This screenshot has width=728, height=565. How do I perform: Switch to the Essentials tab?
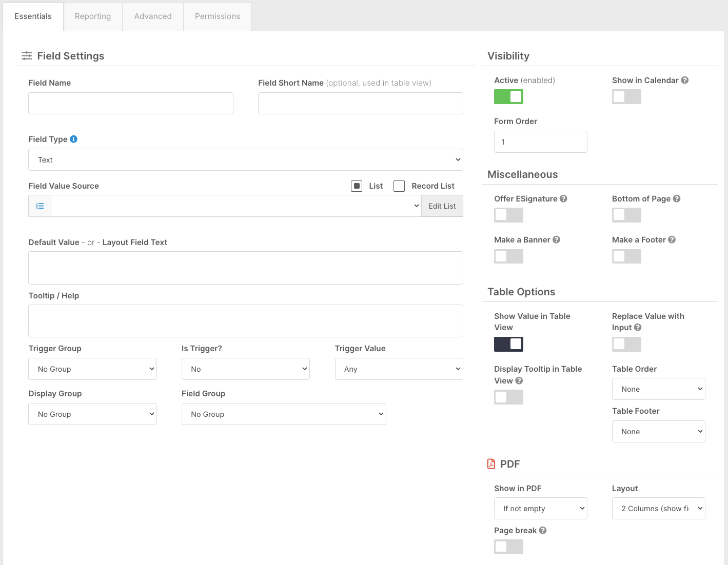click(33, 16)
